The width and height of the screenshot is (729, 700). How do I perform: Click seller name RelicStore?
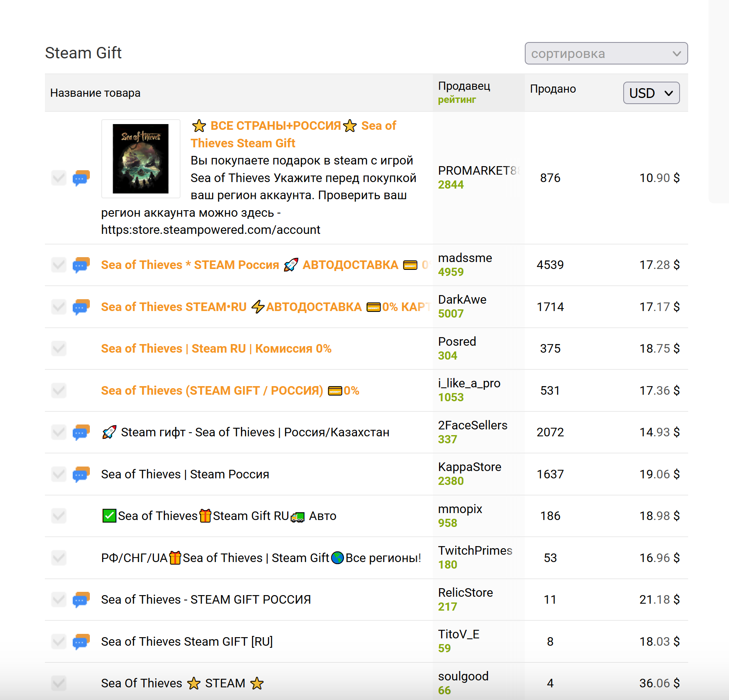point(466,593)
